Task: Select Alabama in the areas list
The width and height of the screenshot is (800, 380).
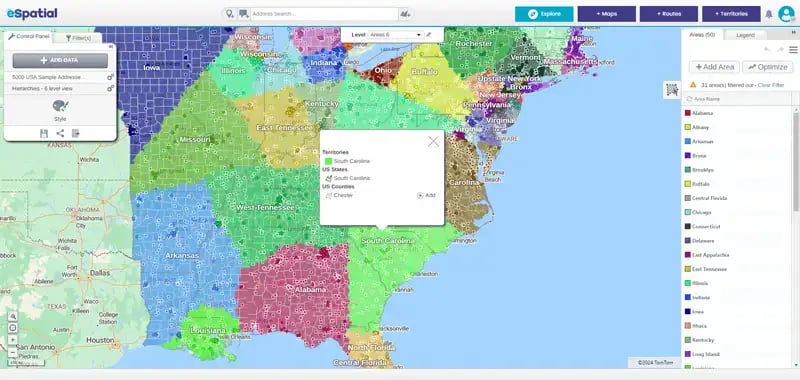Action: (x=702, y=113)
